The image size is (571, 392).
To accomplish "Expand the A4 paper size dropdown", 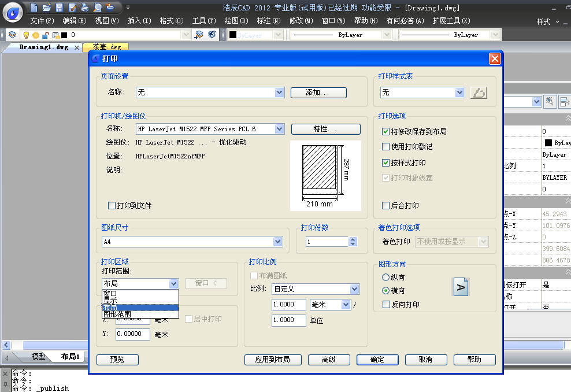I will (278, 242).
